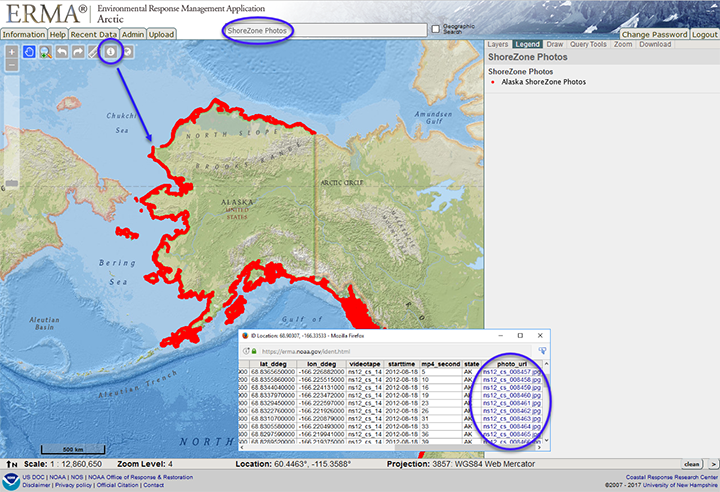Viewport: 720px width, 492px height.
Task: Activate the identify info tool
Action: pyautogui.click(x=111, y=52)
